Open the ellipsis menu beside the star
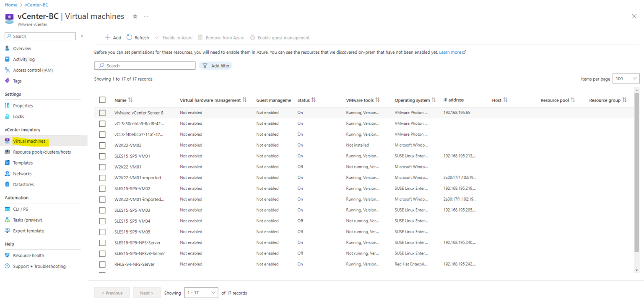Viewport: 644px width, 299px height. click(x=145, y=16)
